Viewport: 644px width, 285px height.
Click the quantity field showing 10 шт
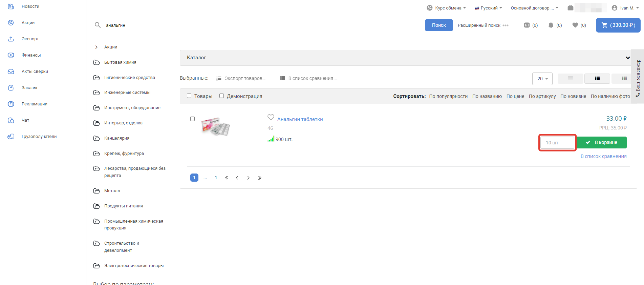[557, 143]
